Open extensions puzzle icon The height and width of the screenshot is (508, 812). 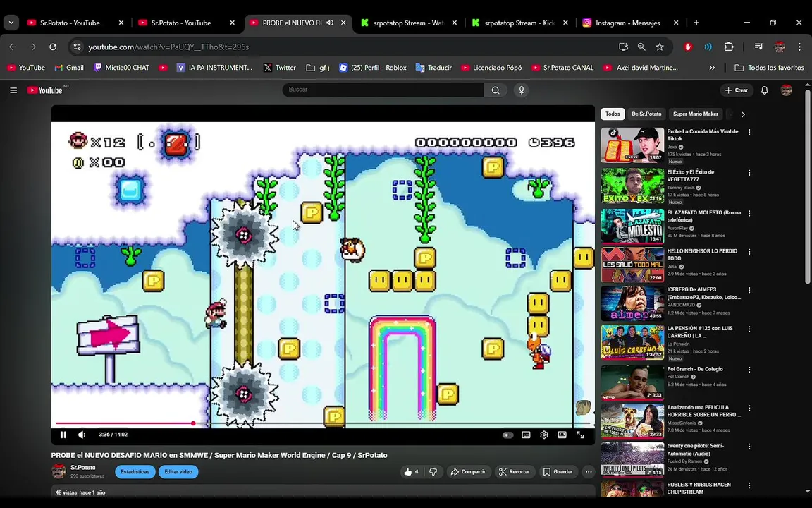[x=729, y=47]
